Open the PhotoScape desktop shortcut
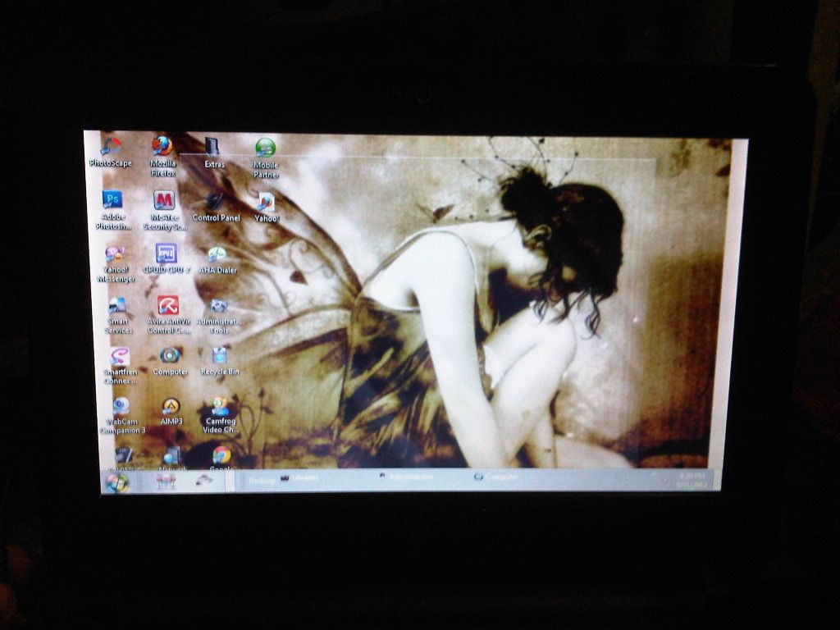Viewport: 840px width, 630px height. [x=111, y=152]
